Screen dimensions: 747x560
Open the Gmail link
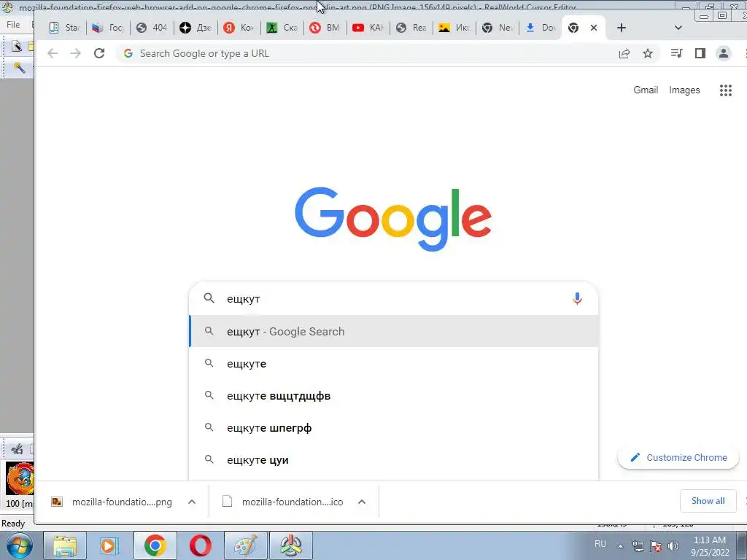646,90
